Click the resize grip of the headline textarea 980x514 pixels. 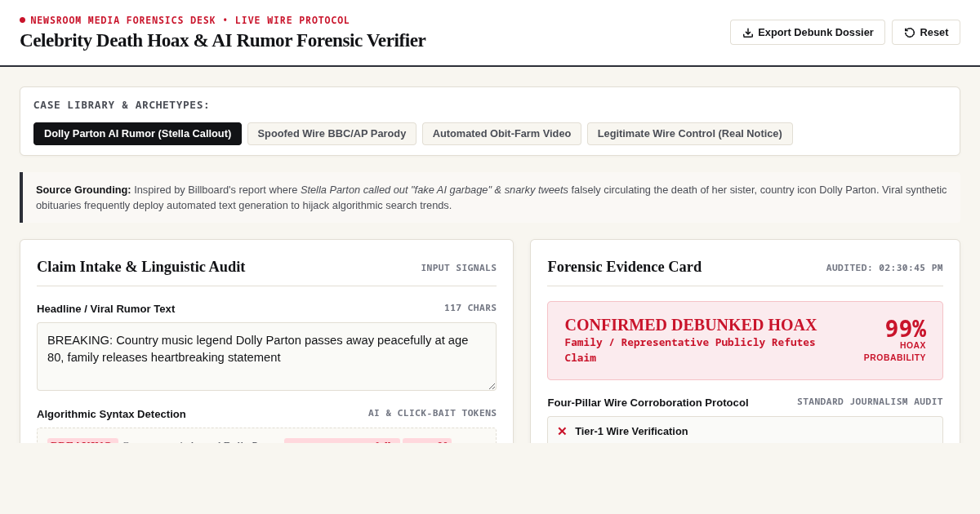(x=492, y=386)
